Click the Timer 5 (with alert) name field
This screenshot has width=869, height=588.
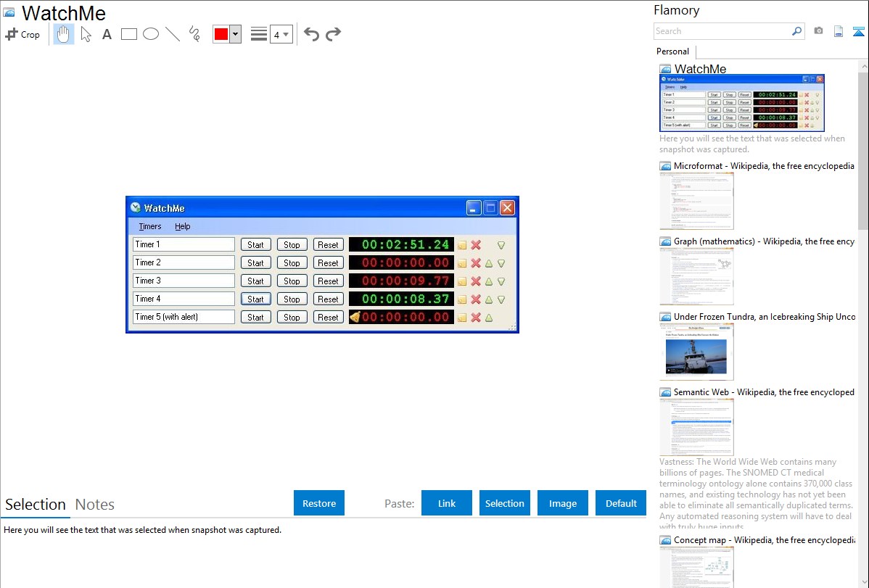point(184,317)
